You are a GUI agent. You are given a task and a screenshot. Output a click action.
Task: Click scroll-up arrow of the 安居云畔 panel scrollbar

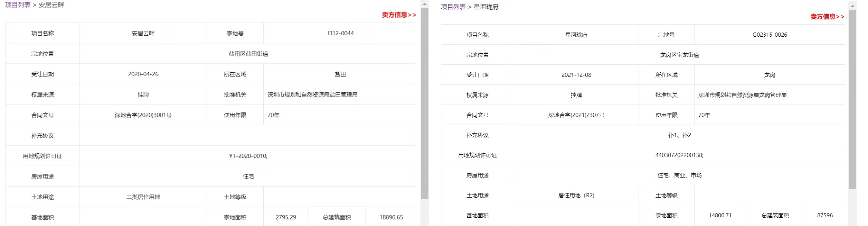coord(425,4)
